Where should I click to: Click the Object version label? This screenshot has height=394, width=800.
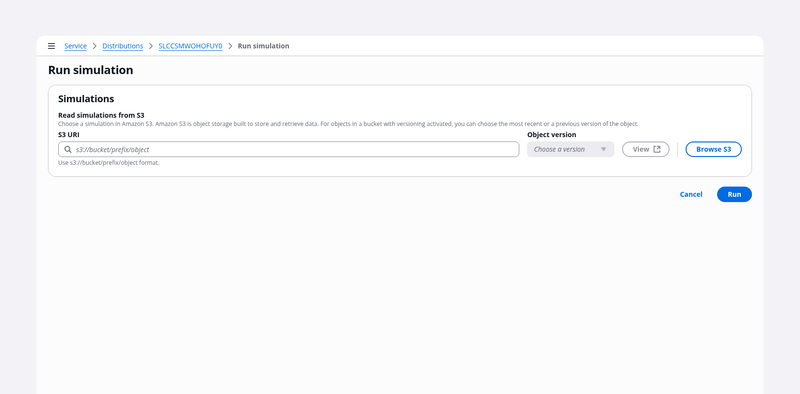tap(552, 135)
